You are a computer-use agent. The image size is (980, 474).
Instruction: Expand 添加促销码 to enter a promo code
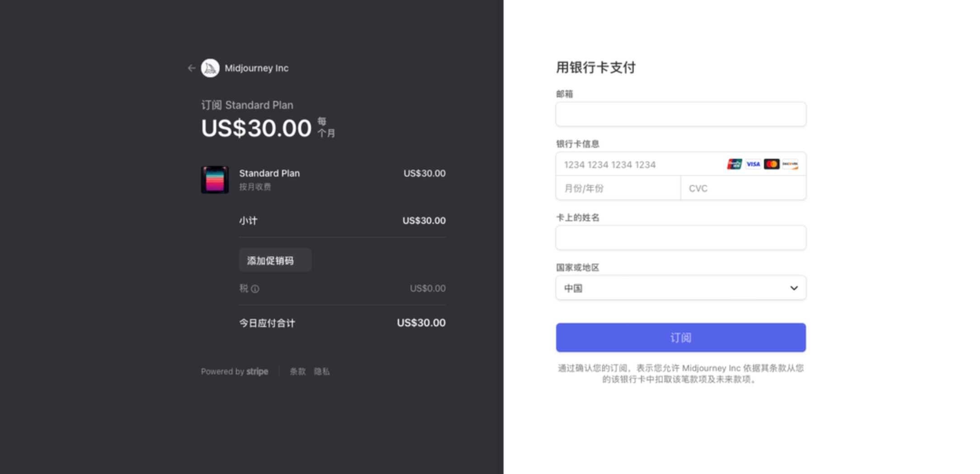pyautogui.click(x=274, y=260)
